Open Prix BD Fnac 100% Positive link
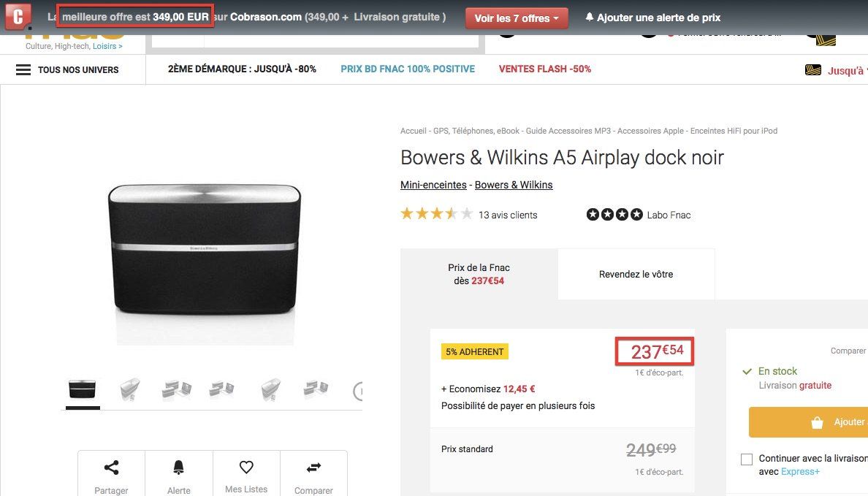868x496 pixels. coord(408,69)
